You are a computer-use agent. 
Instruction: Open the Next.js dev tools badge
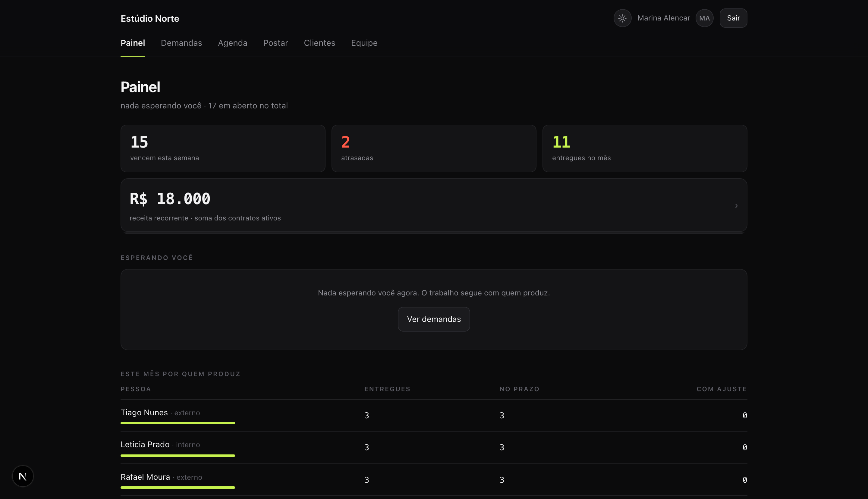23,476
